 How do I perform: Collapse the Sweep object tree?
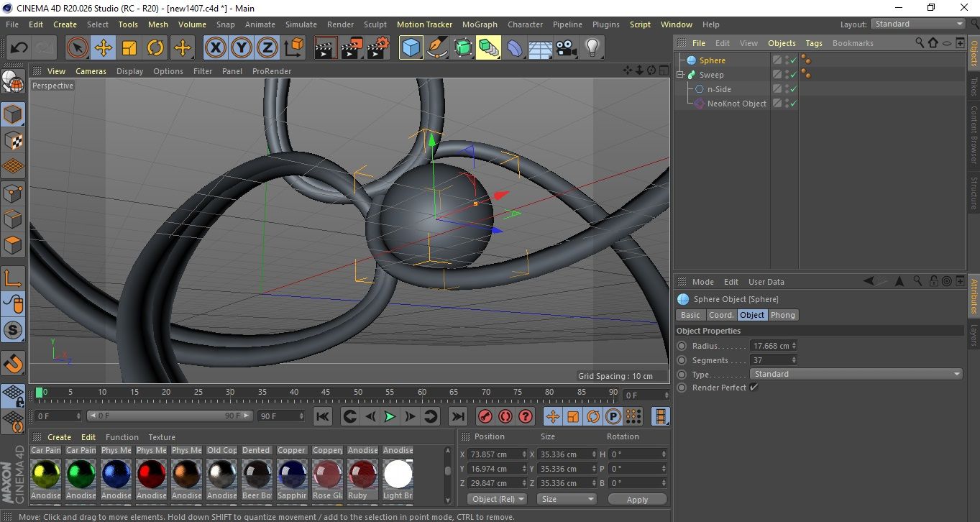tap(680, 75)
